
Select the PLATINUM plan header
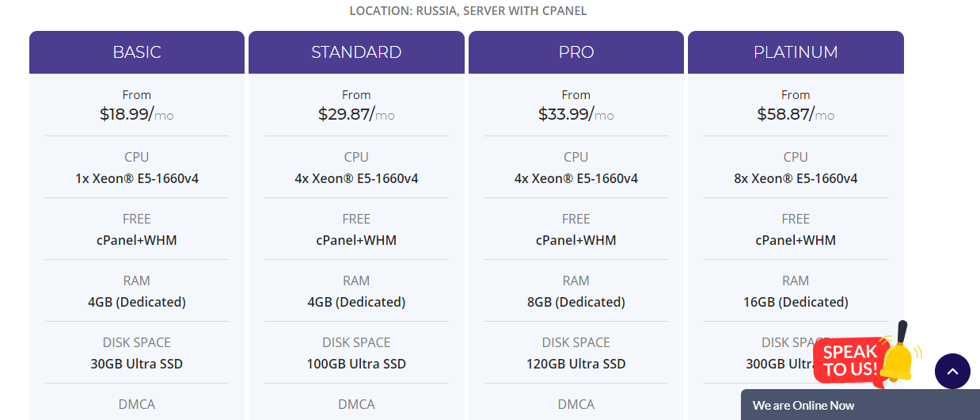coord(796,52)
